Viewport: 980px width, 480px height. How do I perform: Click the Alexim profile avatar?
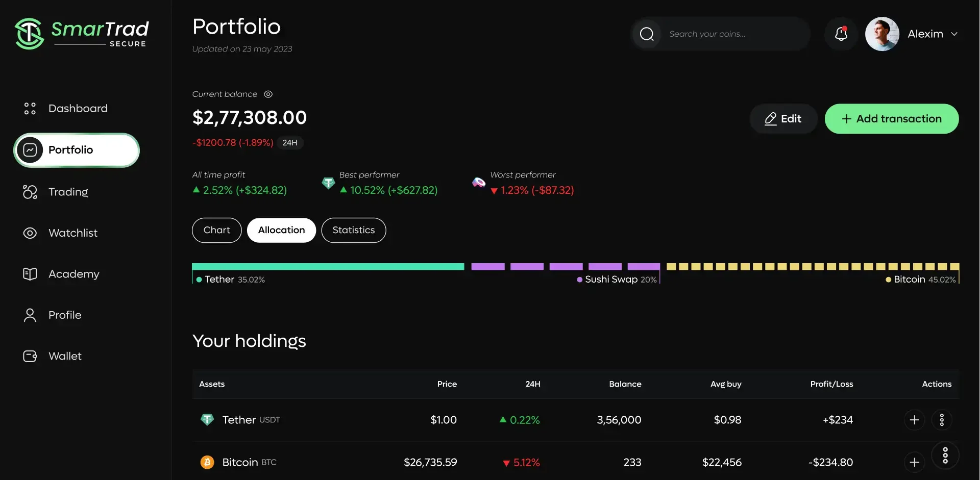coord(882,34)
